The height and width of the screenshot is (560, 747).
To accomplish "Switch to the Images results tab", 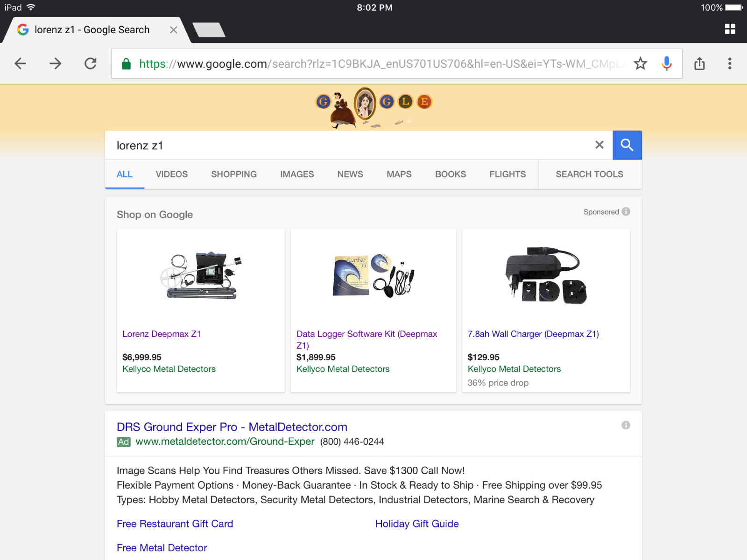I will (x=297, y=174).
